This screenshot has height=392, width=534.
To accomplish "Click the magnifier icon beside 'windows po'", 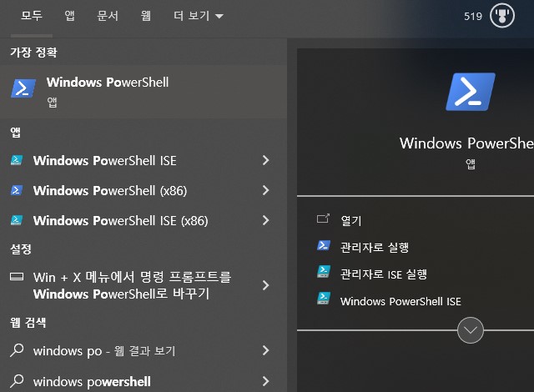I will click(17, 349).
